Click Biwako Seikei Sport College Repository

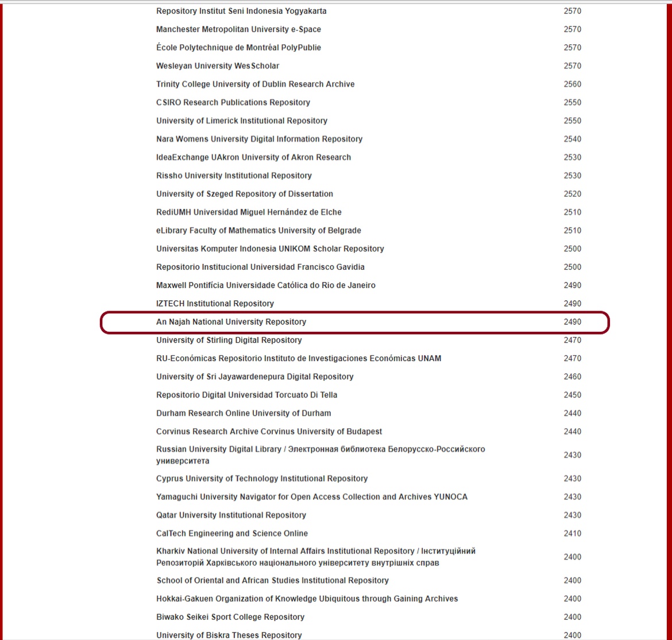(x=230, y=617)
